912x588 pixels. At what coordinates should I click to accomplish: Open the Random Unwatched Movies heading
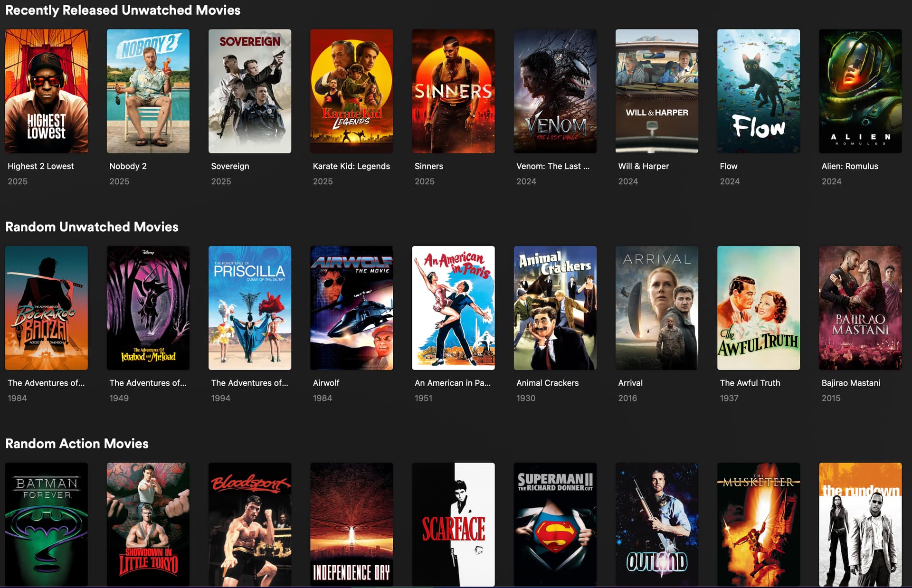[x=92, y=227]
